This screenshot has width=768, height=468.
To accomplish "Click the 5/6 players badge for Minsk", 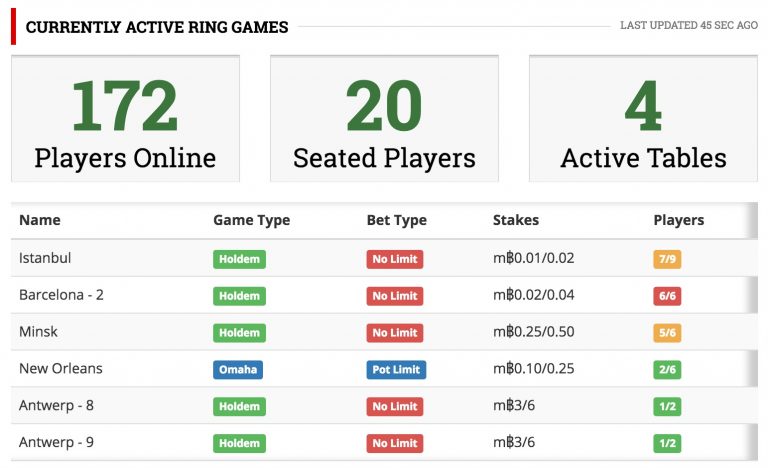I will (667, 333).
